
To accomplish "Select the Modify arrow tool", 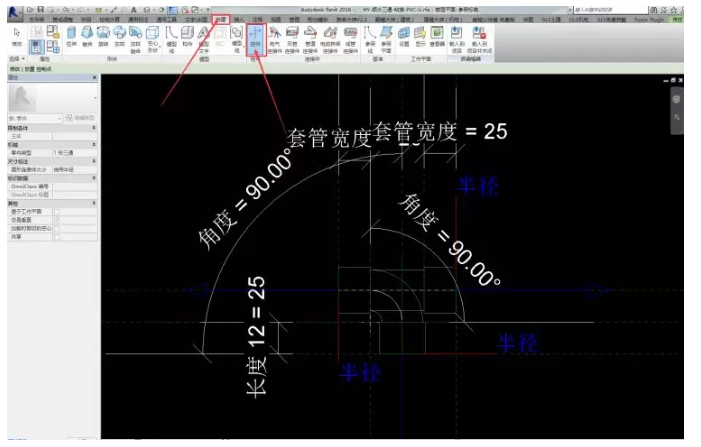I will [x=16, y=36].
